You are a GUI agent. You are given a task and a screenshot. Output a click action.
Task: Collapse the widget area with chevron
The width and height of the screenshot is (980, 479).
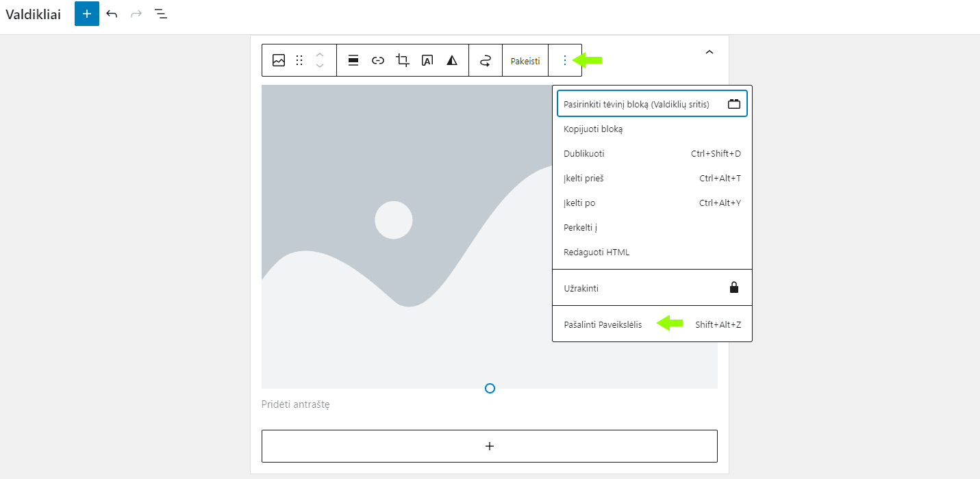point(709,52)
